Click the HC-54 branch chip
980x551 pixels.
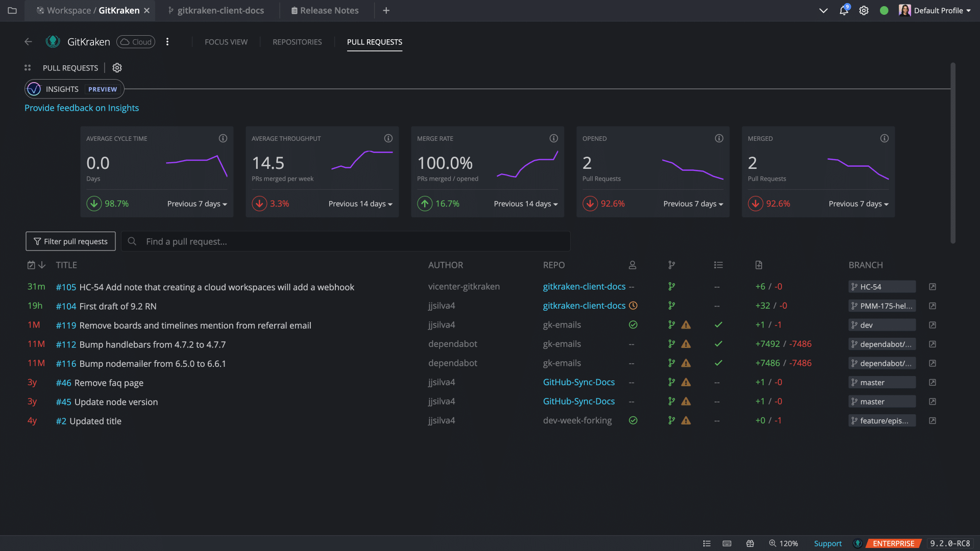coord(881,287)
